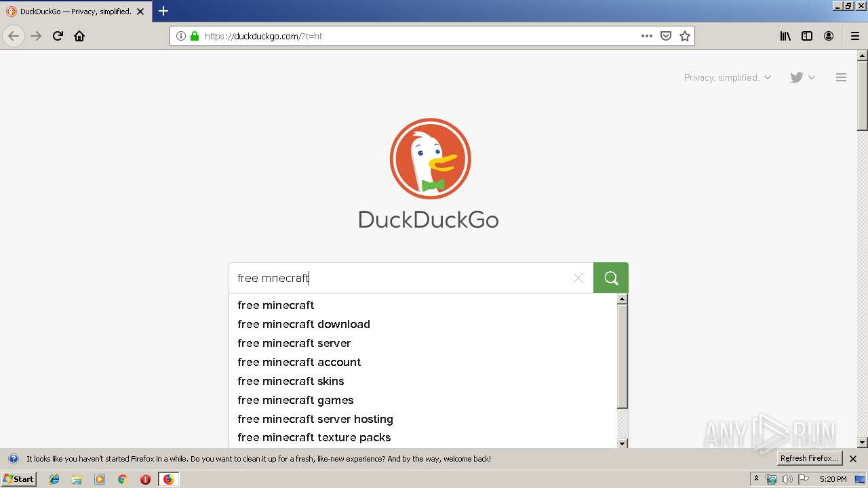Image resolution: width=868 pixels, height=488 pixels.
Task: Show sidebars icon in toolbar
Action: [807, 36]
